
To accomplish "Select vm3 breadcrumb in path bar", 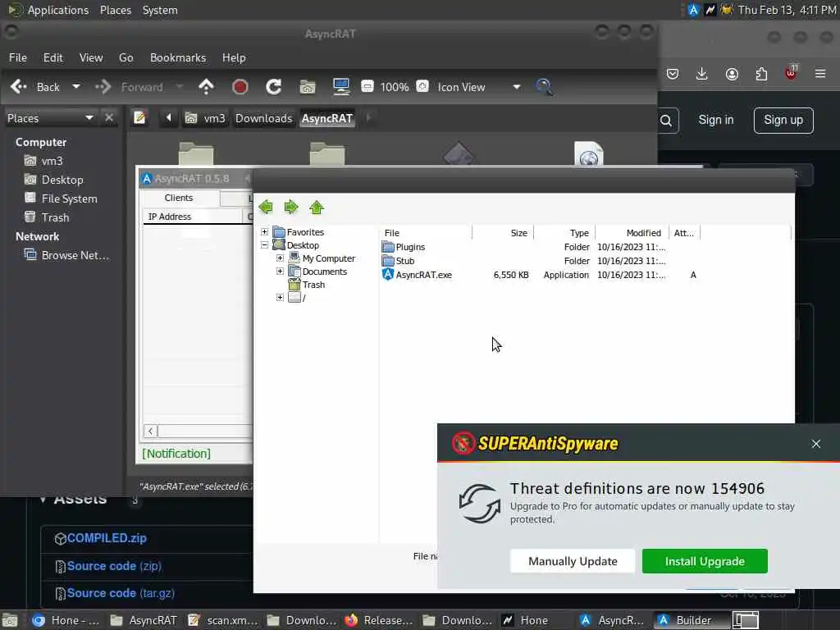I will coord(206,118).
